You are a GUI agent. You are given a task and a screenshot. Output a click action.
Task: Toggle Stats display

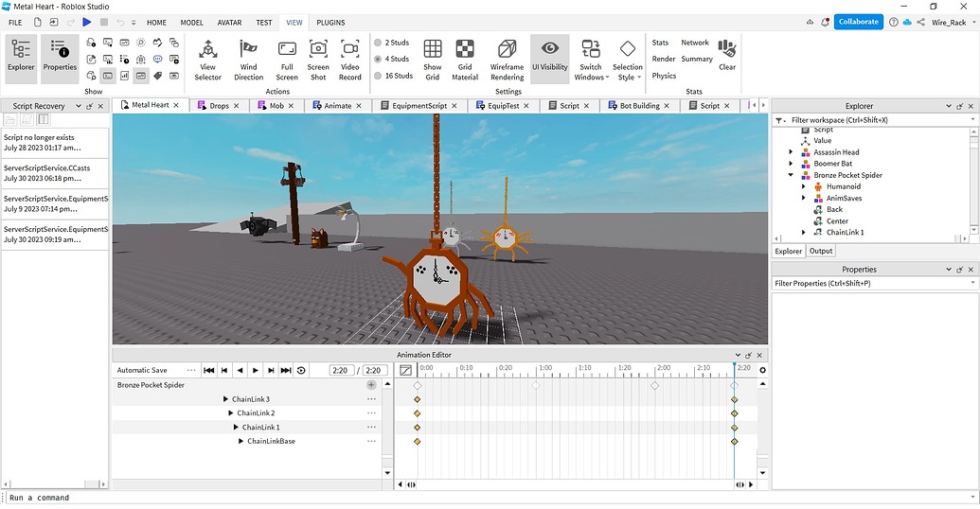coord(660,43)
